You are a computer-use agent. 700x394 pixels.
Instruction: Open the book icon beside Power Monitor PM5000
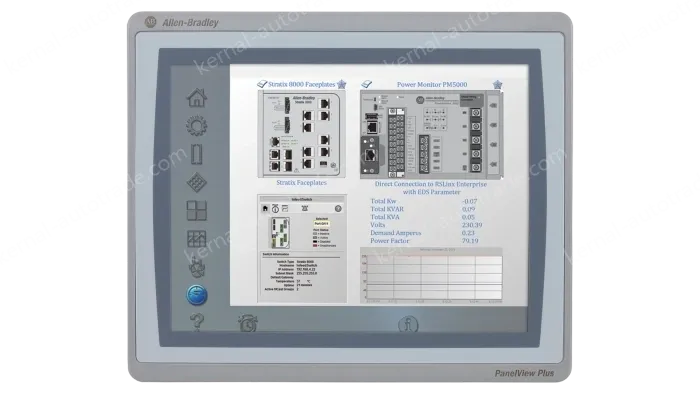(367, 84)
